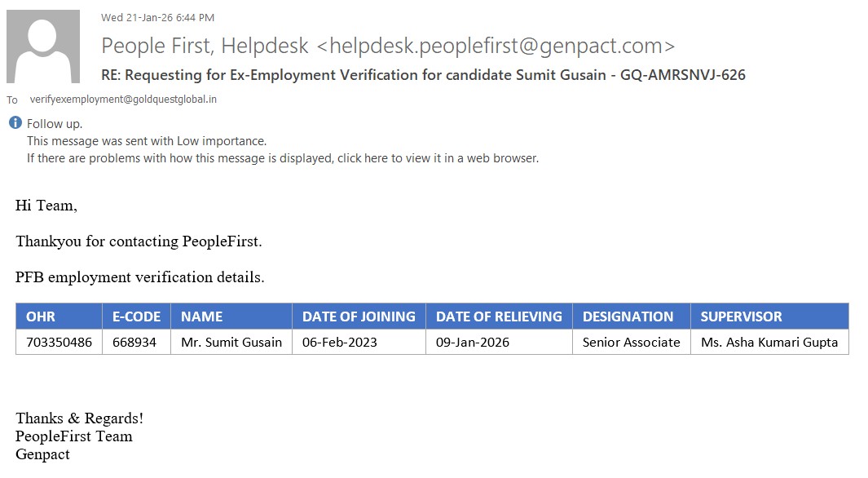Click the sender's profile avatar picture
The width and height of the screenshot is (868, 478).
(43, 46)
